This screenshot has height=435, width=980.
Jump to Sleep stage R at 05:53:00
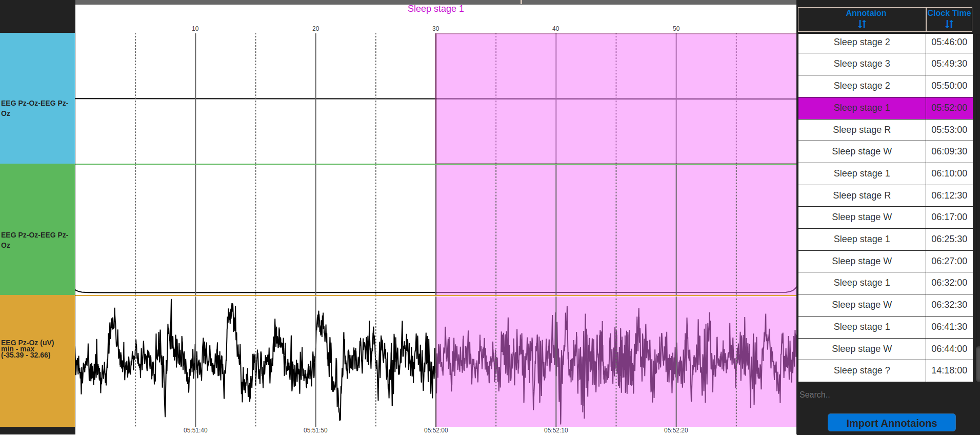coord(885,130)
